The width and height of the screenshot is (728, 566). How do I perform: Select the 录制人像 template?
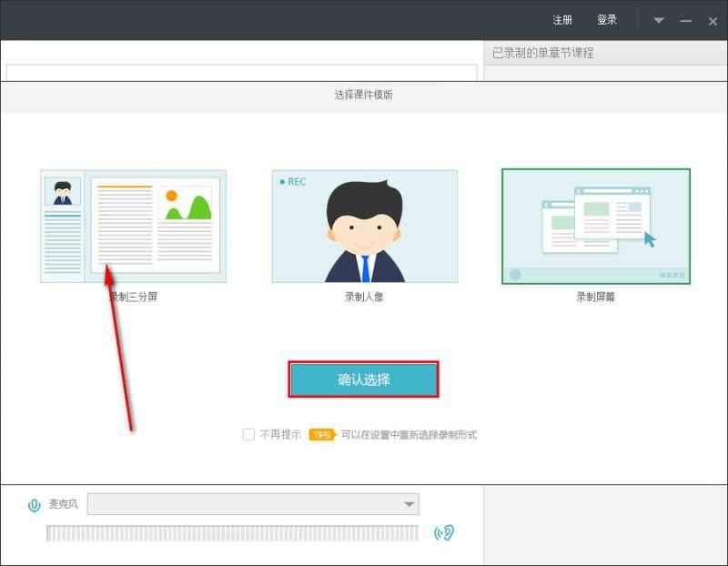point(364,226)
